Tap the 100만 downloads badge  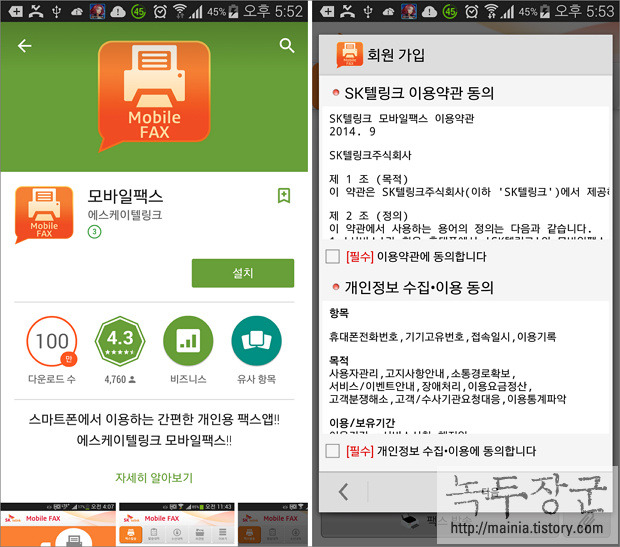pyautogui.click(x=52, y=341)
